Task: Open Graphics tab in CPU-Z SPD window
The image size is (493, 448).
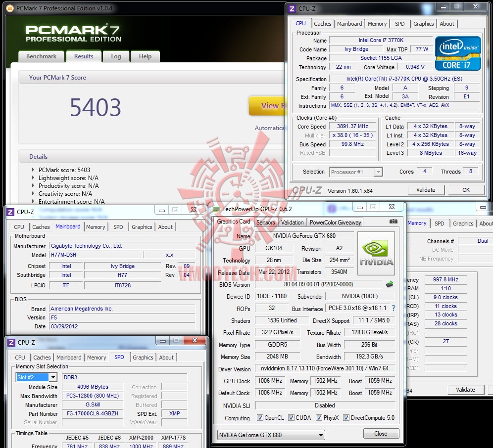Action: tap(143, 358)
